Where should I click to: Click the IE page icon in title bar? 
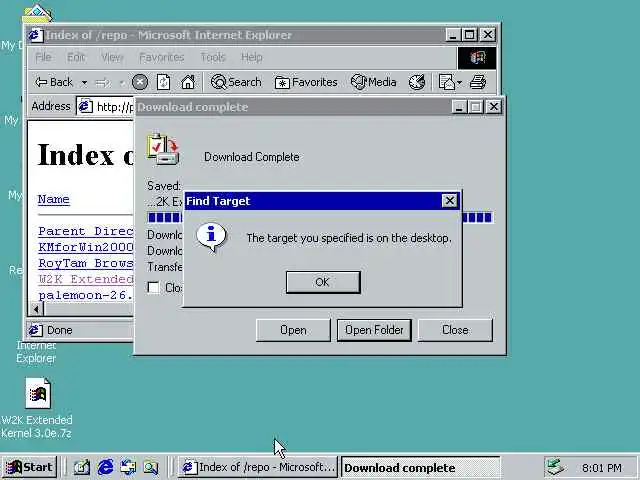(x=36, y=35)
